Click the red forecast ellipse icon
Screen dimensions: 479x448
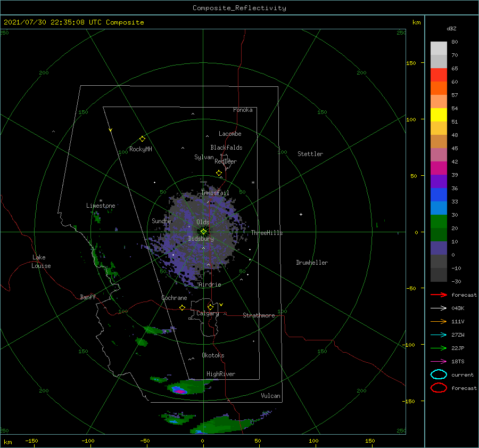pos(439,388)
